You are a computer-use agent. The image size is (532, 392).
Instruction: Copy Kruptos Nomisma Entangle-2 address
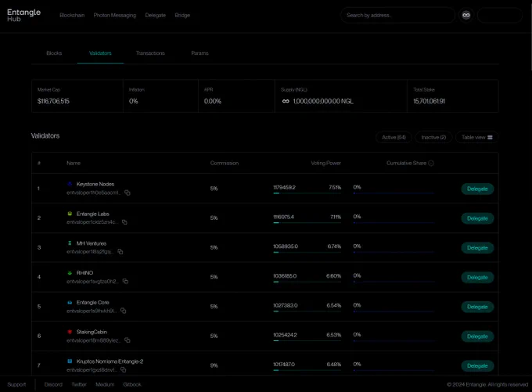click(123, 370)
